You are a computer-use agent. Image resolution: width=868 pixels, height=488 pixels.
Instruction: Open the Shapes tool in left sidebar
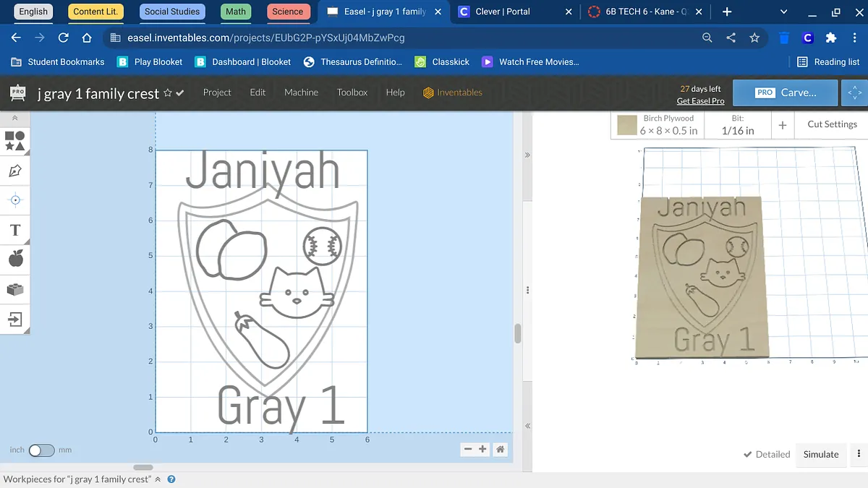(15, 141)
